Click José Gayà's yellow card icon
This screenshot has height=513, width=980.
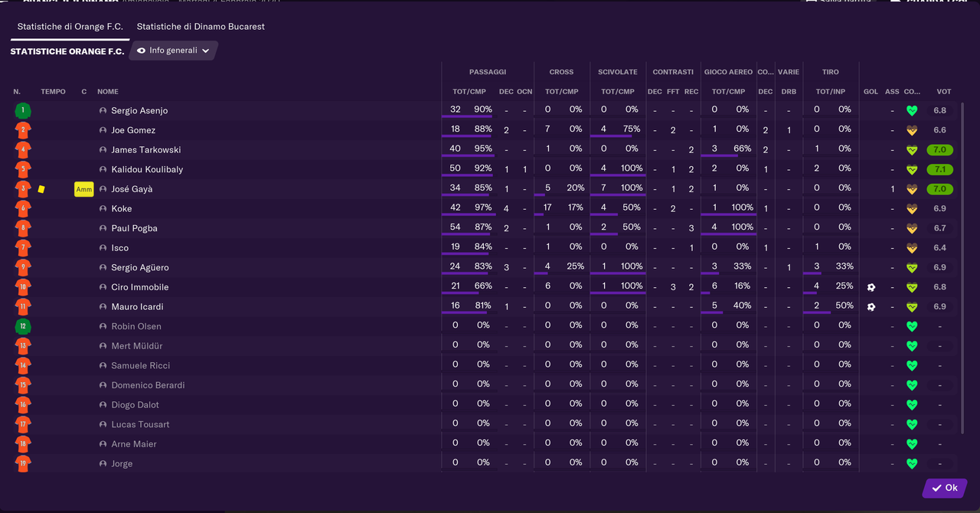click(41, 189)
